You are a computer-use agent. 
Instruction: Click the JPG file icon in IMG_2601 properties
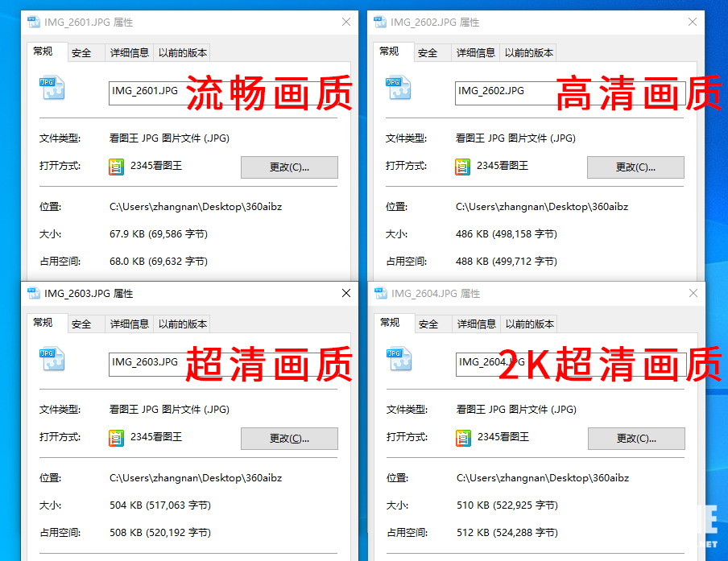[x=52, y=88]
